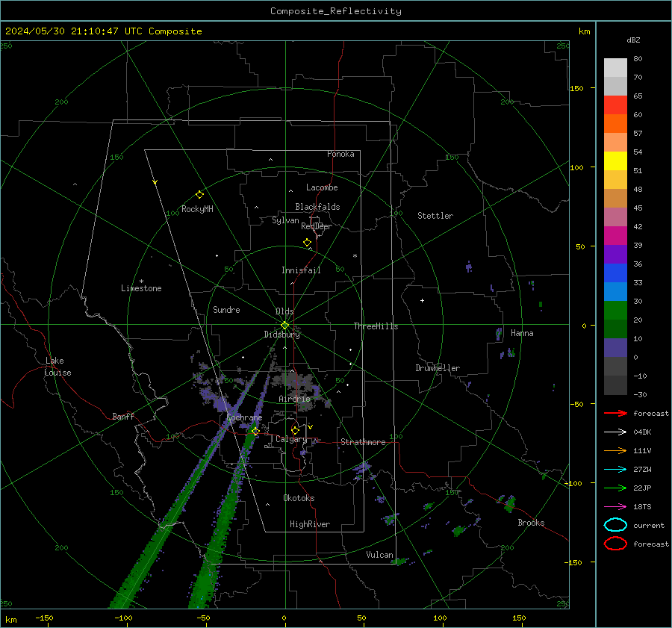Click the Innisfail city label
Image resolution: width=672 pixels, height=628 pixels.
[301, 270]
